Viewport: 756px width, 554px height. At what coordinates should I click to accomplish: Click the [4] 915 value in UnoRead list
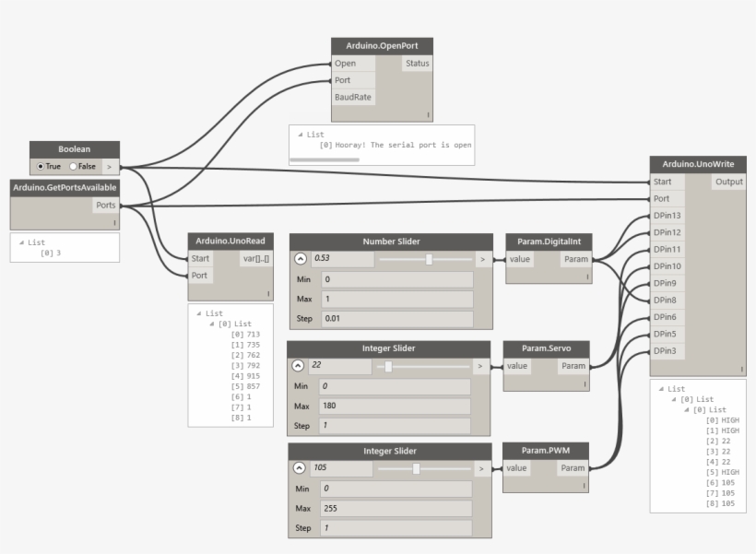tap(245, 376)
